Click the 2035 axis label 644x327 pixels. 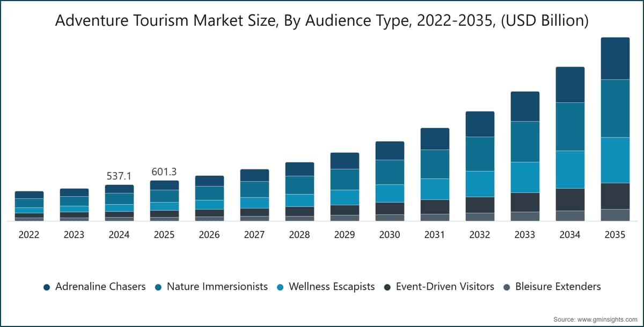tap(615, 235)
